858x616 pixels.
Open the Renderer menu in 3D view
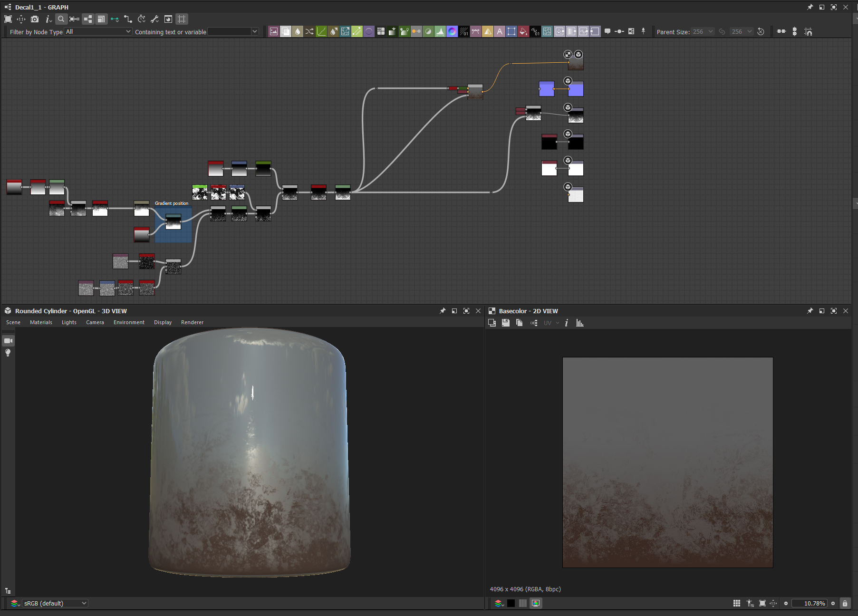pyautogui.click(x=192, y=322)
